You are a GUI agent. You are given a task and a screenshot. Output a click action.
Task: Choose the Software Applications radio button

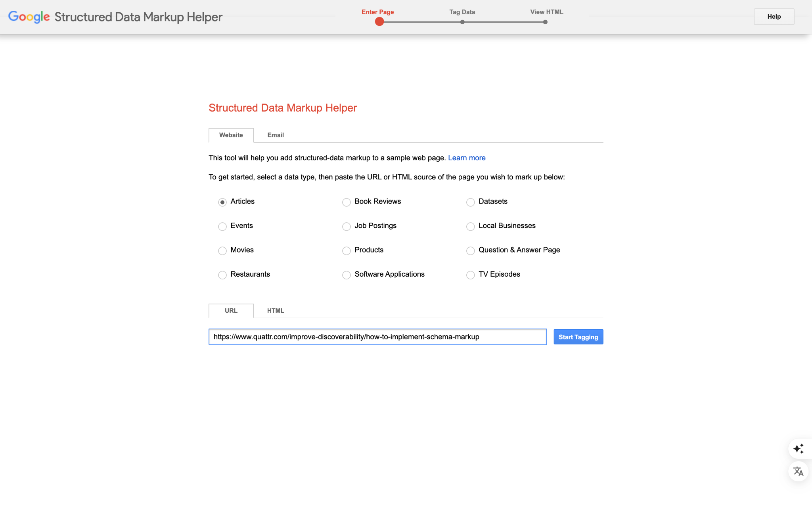coord(347,275)
